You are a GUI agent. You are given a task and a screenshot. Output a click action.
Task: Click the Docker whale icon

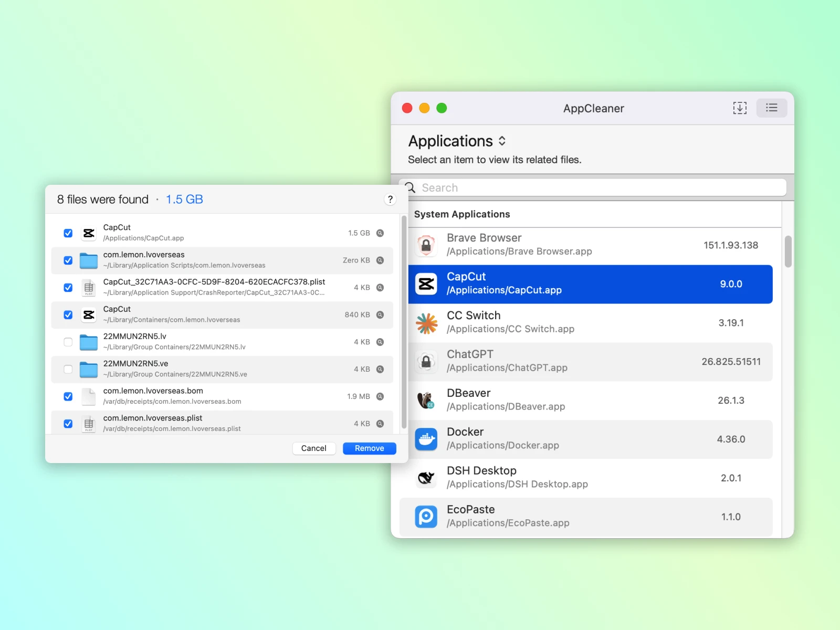(x=426, y=439)
